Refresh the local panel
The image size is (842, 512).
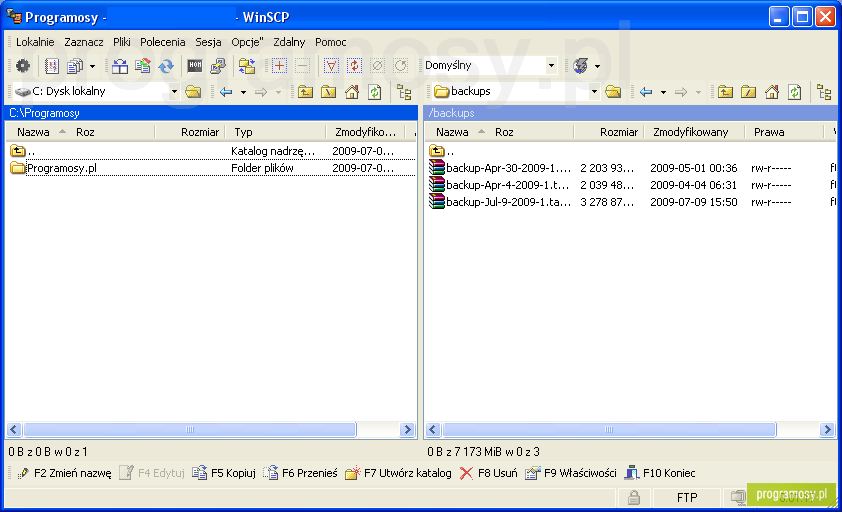pos(375,92)
